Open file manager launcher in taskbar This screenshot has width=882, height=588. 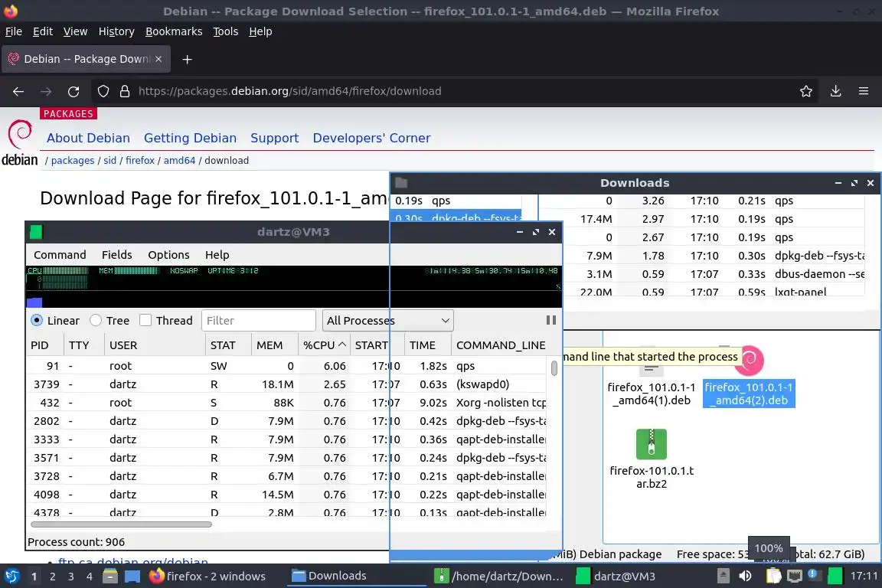(110, 577)
